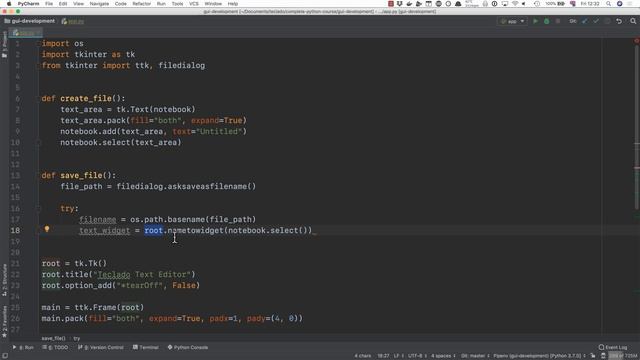The width and height of the screenshot is (640, 360).
Task: Collapse the save_file function fold marker
Action: pyautogui.click(x=39, y=176)
